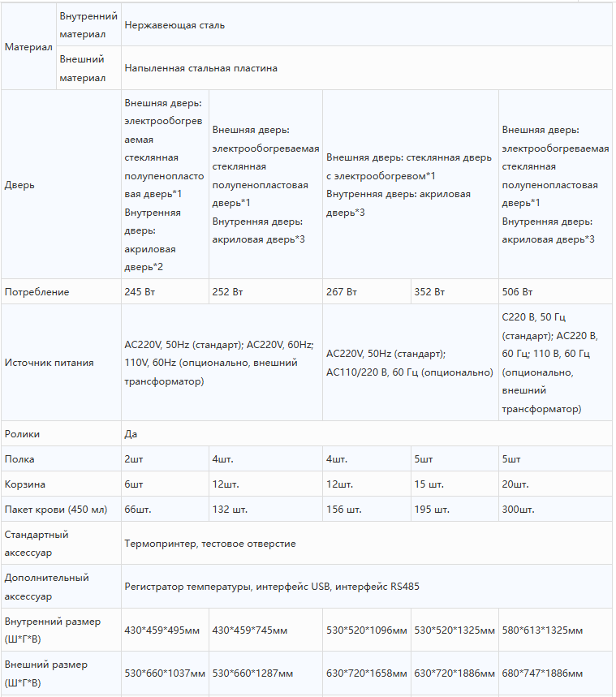Select the 352 Вт cell
616x697 pixels.
(454, 292)
